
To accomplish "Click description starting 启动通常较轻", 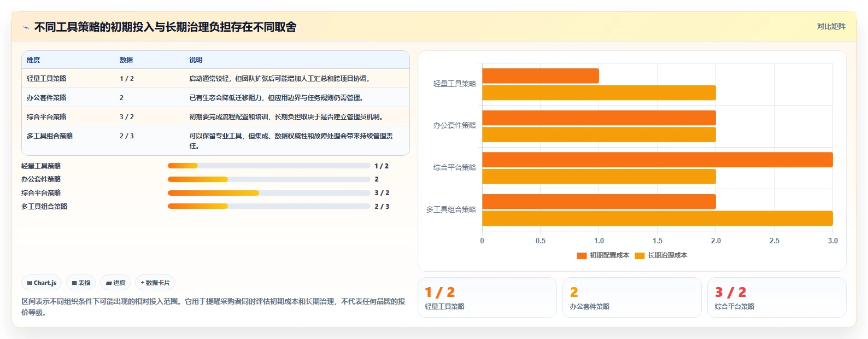I will click(x=281, y=79).
